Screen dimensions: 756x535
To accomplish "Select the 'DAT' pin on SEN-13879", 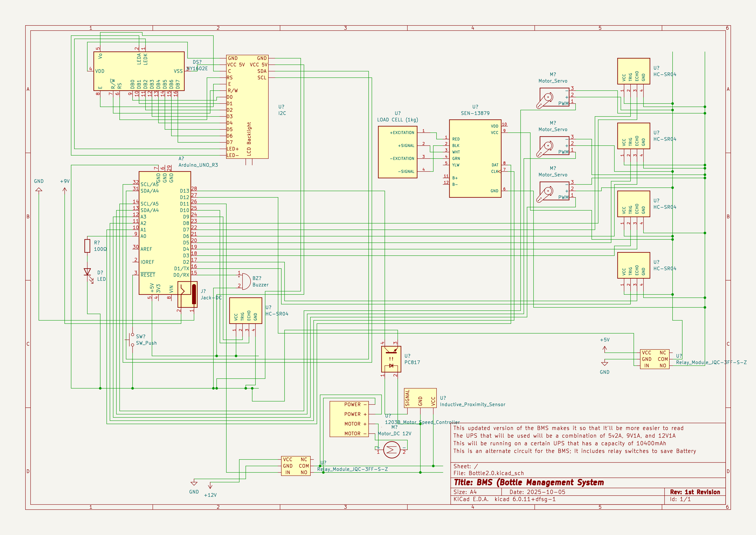I will (495, 165).
